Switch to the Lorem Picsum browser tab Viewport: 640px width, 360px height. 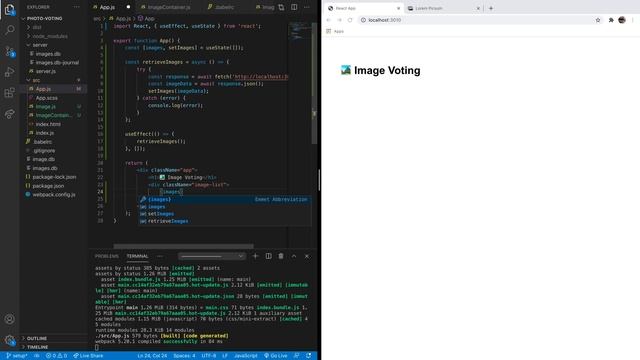(x=444, y=8)
